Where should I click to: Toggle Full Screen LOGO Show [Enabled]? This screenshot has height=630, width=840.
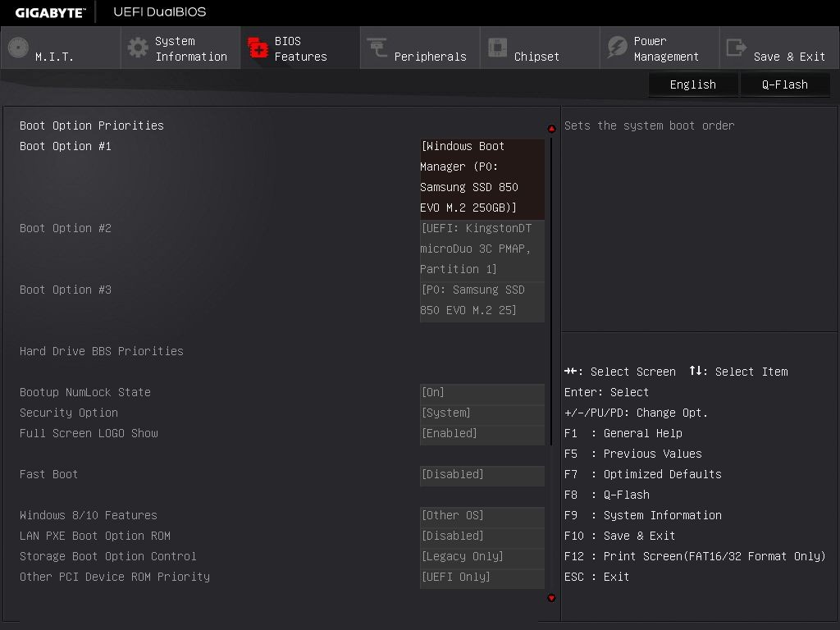point(482,433)
